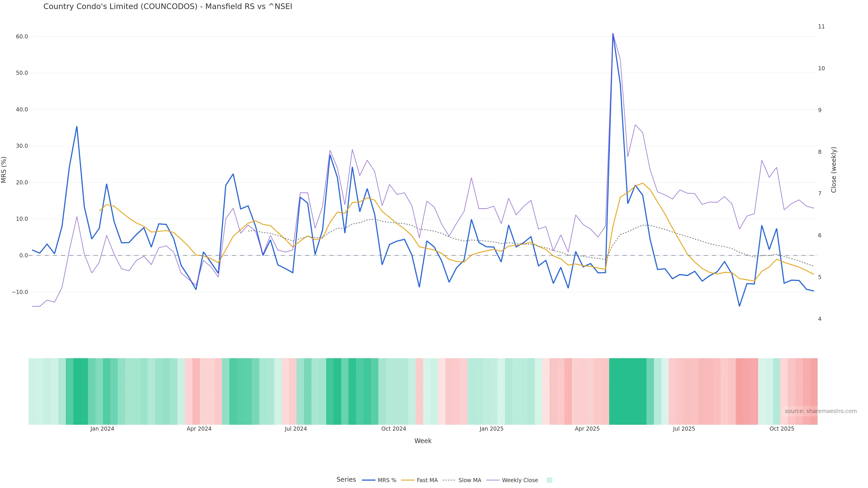Select the Oct 2025 x-axis tick label
The width and height of the screenshot is (868, 488).
coord(782,429)
